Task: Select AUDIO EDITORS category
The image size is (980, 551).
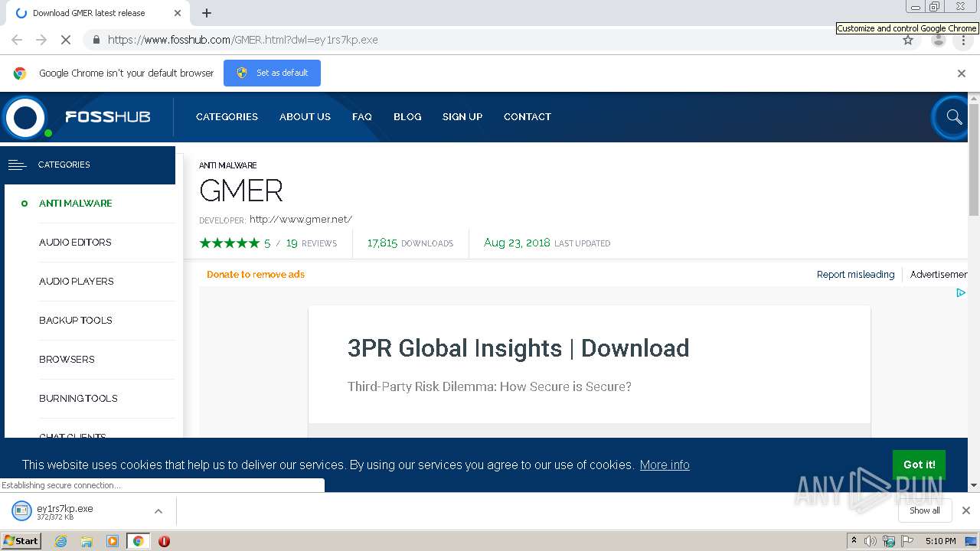Action: pyautogui.click(x=75, y=243)
